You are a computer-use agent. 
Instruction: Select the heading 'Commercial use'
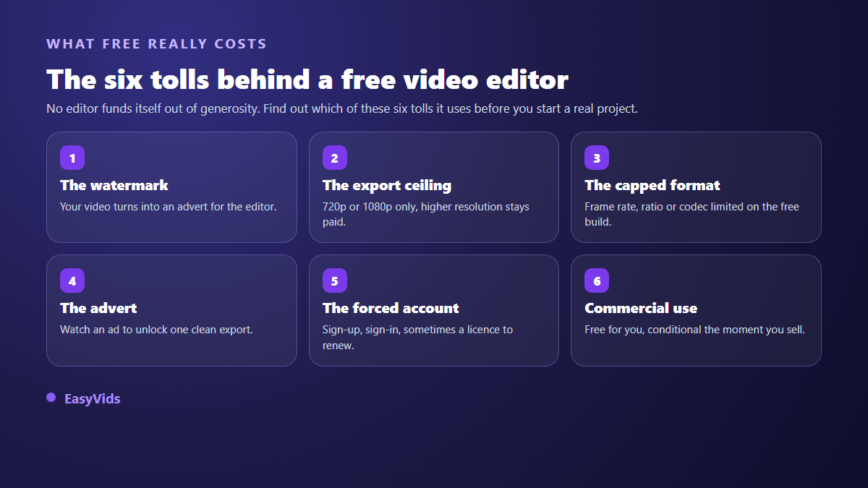pyautogui.click(x=641, y=308)
